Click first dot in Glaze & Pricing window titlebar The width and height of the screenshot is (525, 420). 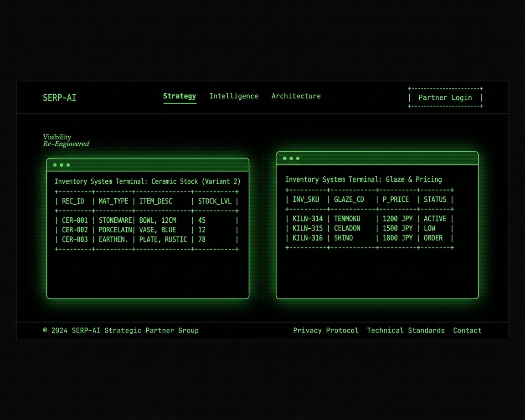click(284, 158)
